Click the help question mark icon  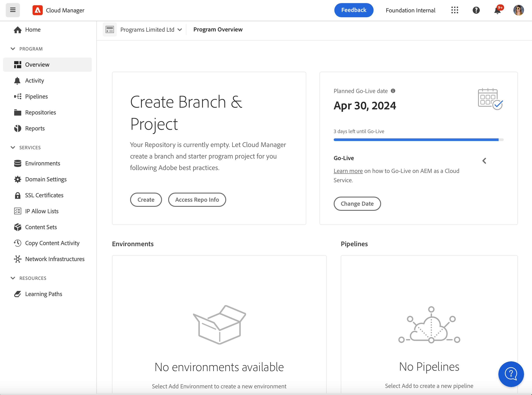pos(476,10)
